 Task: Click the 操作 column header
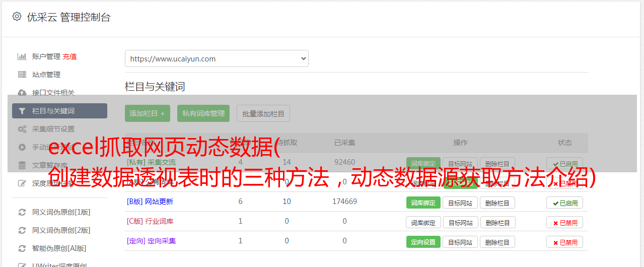(x=460, y=143)
